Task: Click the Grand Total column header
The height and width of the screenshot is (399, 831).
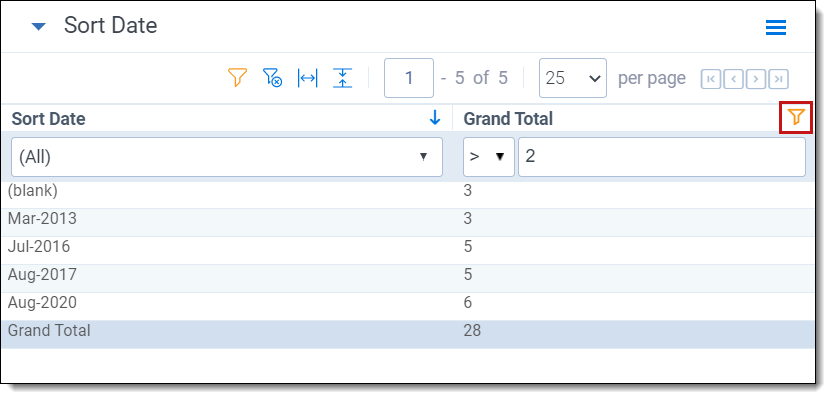Action: pyautogui.click(x=508, y=119)
